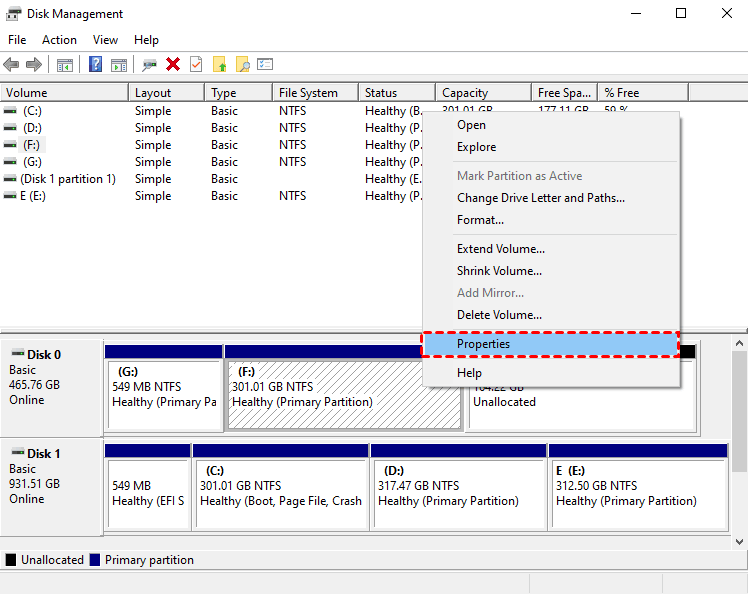This screenshot has height=594, width=748.
Task: Open the Action menu
Action: 59,40
